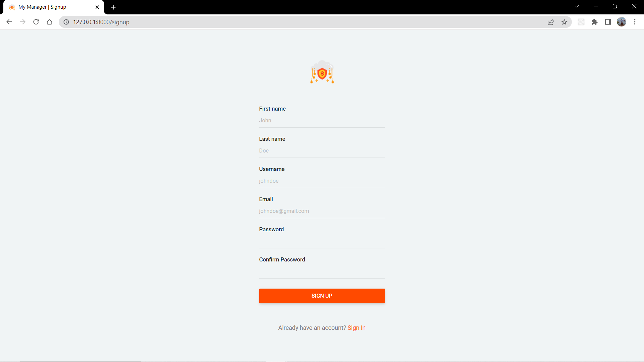Click the browser home icon
Screen dimensions: 644x362
[50, 22]
